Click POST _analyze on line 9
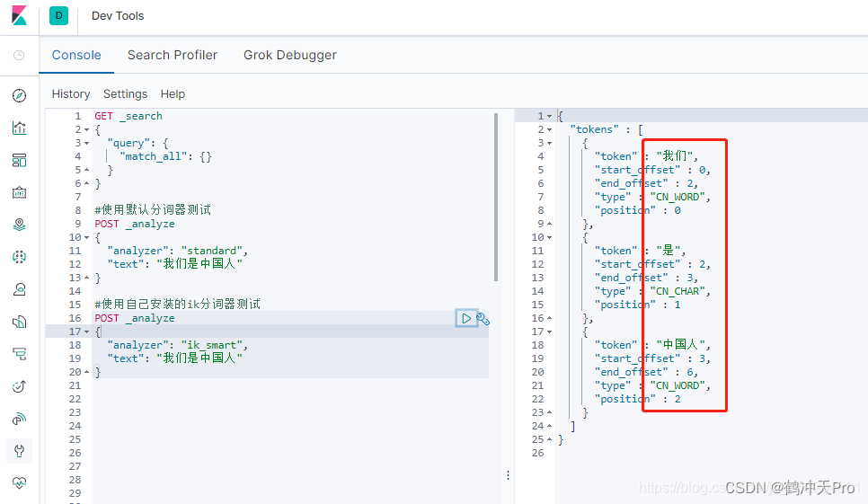 coord(135,224)
